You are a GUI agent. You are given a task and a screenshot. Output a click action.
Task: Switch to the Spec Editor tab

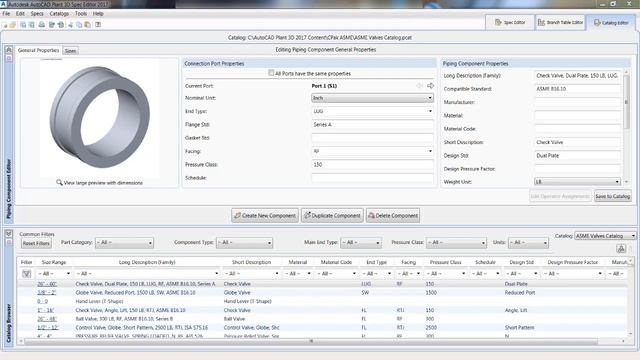point(510,22)
